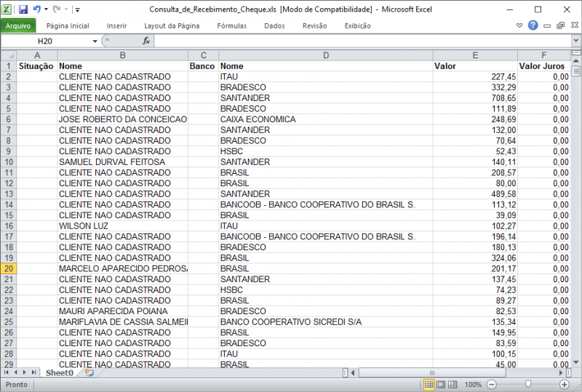582x392 pixels.
Task: Select column B header
Action: click(x=122, y=55)
